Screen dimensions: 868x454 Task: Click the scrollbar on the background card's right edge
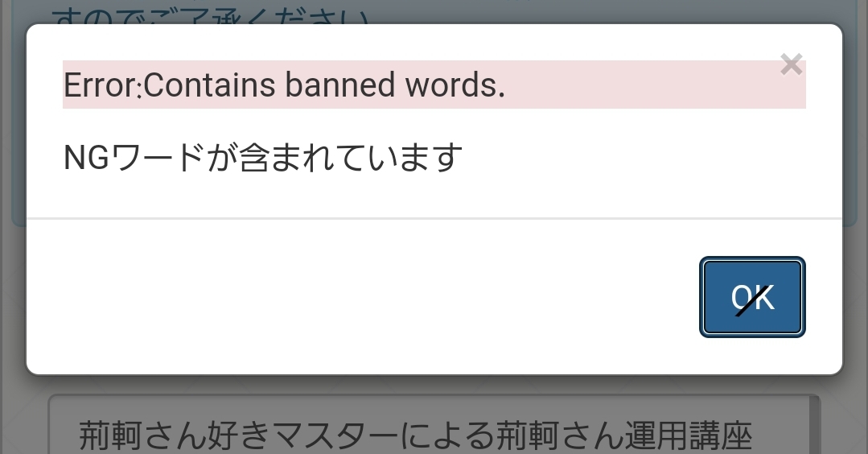click(814, 425)
